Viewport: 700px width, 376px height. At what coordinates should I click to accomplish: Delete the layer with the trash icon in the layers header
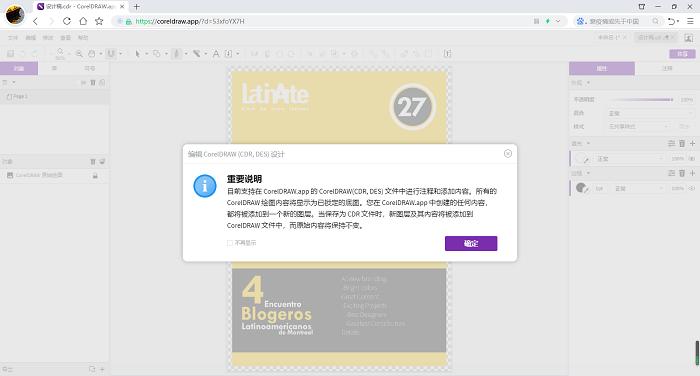(x=93, y=162)
